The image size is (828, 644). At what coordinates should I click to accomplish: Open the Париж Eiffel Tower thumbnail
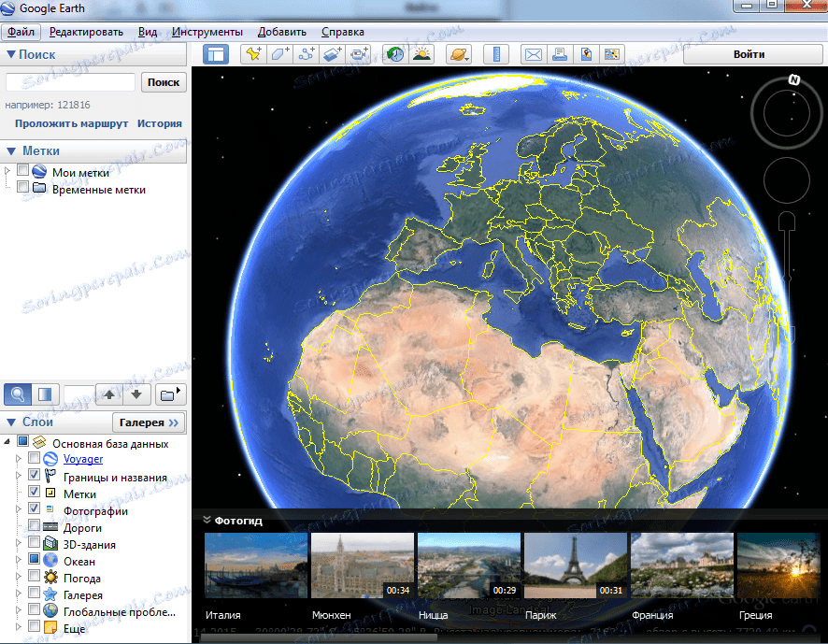575,565
